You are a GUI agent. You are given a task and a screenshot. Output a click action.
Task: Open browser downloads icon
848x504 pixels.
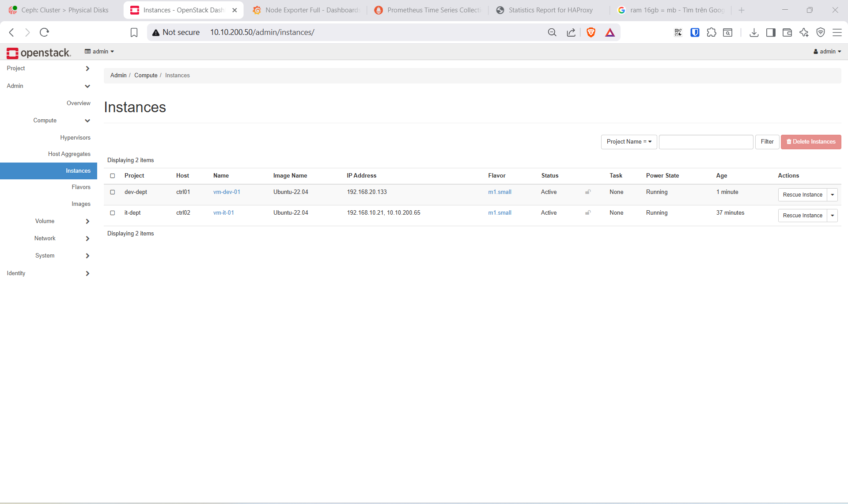coord(754,32)
